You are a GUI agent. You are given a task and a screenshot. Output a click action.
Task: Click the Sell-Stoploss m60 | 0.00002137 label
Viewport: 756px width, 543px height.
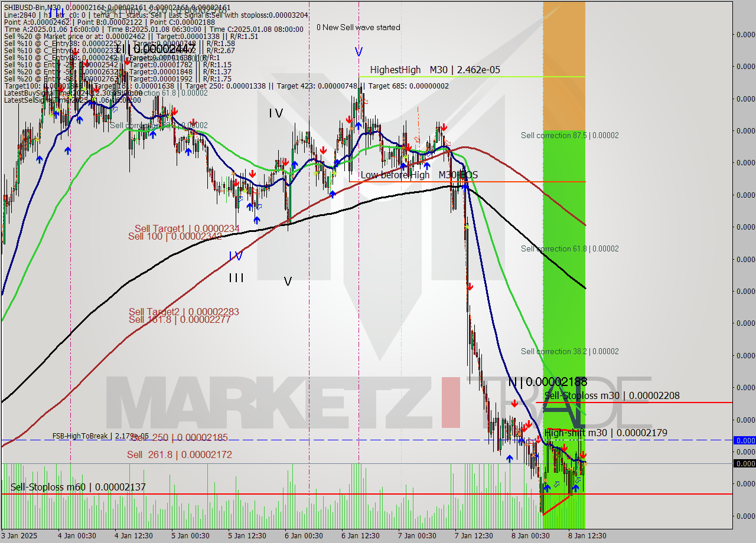(x=78, y=488)
